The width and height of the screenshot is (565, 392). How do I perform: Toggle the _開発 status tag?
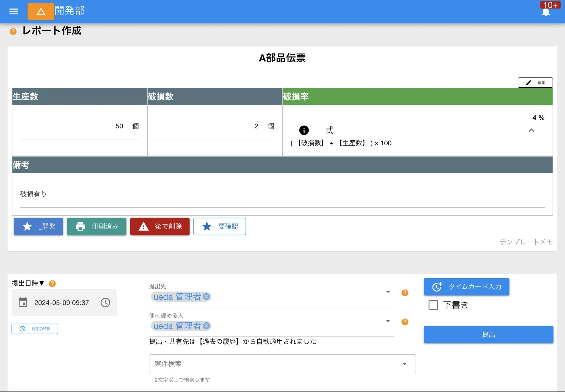38,226
